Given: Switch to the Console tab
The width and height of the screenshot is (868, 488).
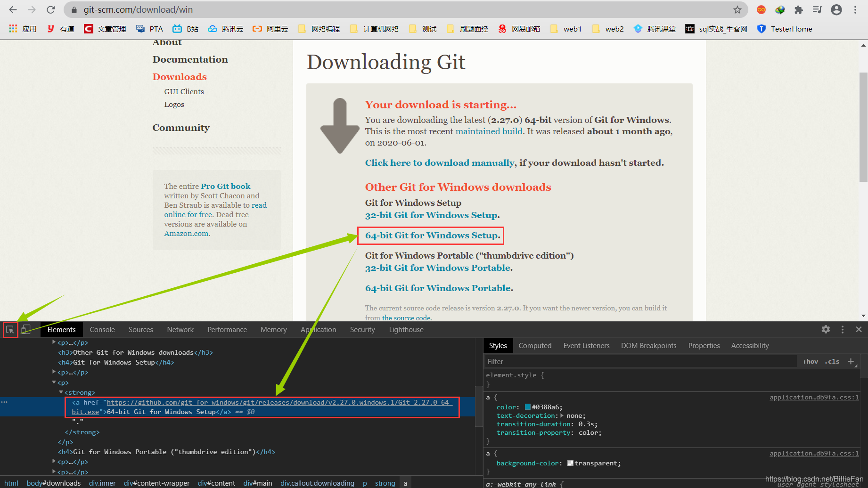Looking at the screenshot, I should [102, 330].
